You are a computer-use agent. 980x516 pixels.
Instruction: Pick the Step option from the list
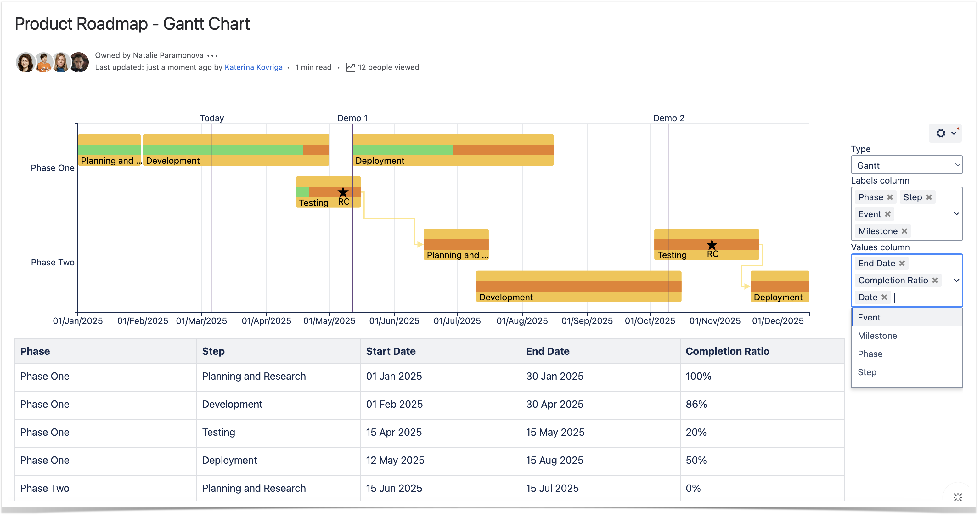(867, 372)
